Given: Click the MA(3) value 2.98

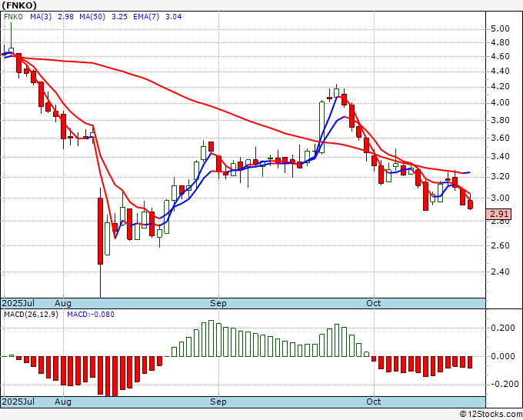Looking at the screenshot, I should click(65, 17).
